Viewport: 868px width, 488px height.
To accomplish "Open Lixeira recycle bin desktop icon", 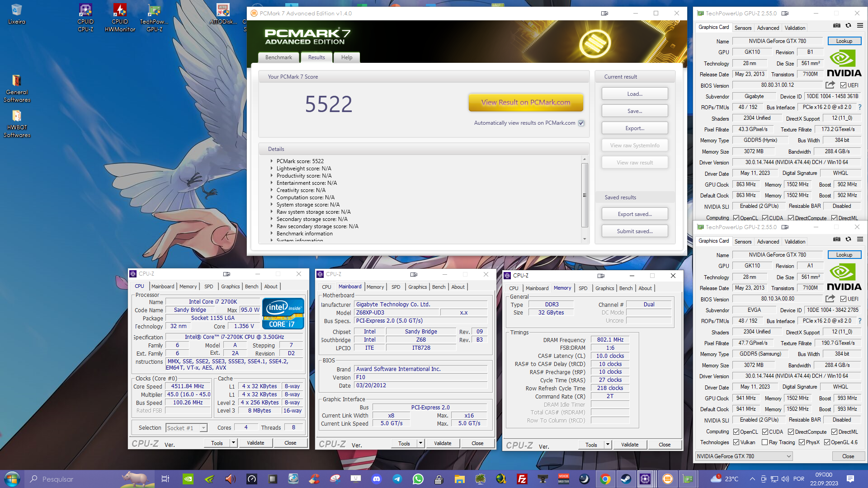I will point(17,14).
